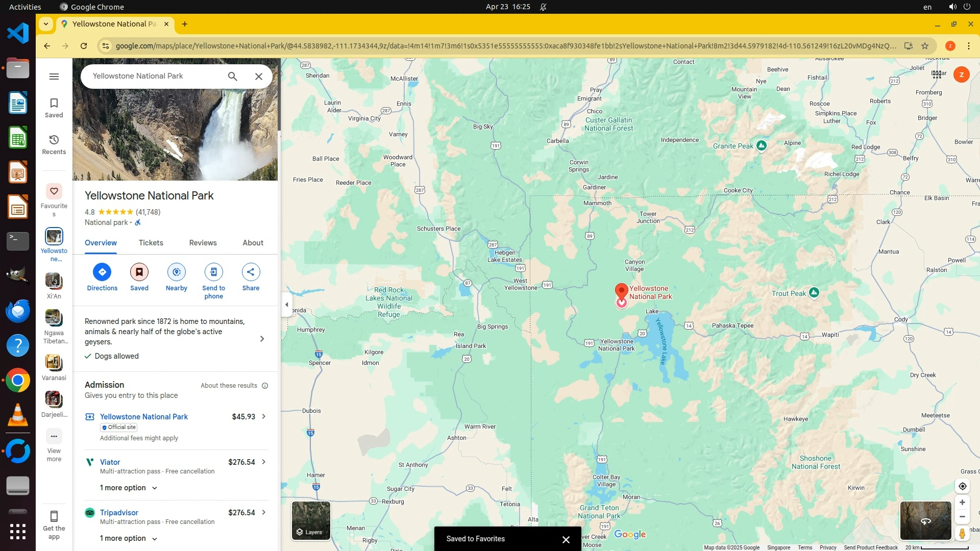Viewport: 980px width, 551px height.
Task: Collapse the side panel arrow
Action: (287, 305)
